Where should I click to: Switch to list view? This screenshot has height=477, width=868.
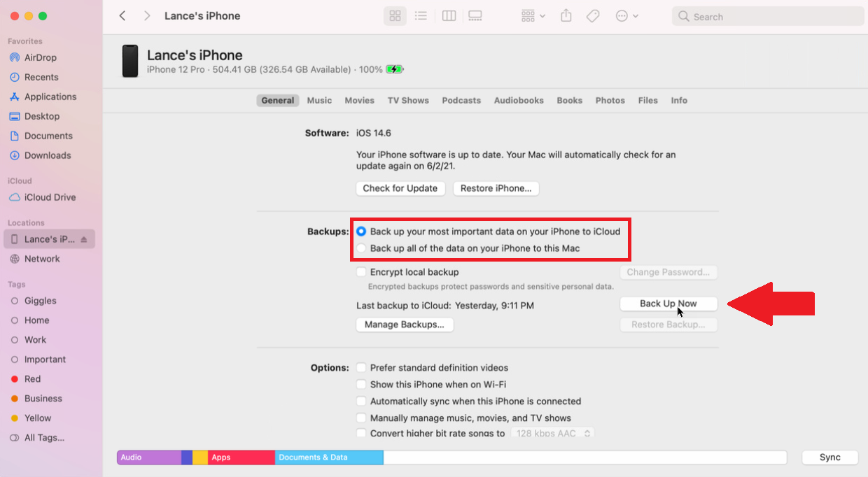tap(421, 15)
